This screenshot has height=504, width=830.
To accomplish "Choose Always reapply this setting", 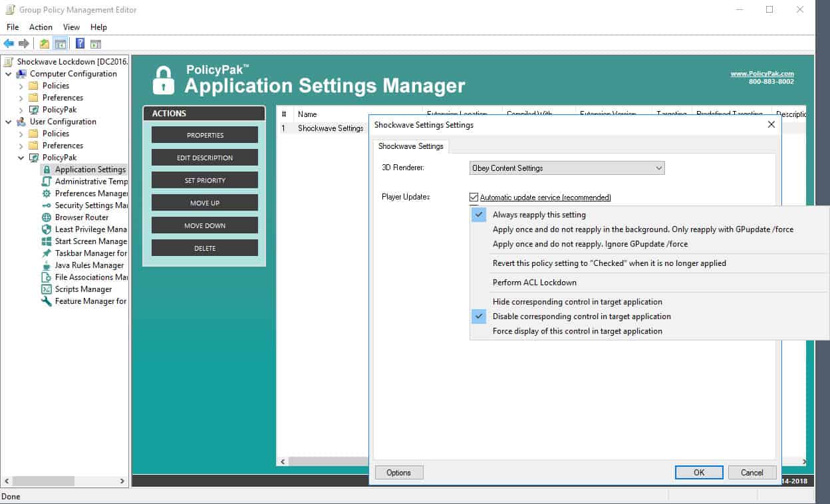I will [649, 215].
